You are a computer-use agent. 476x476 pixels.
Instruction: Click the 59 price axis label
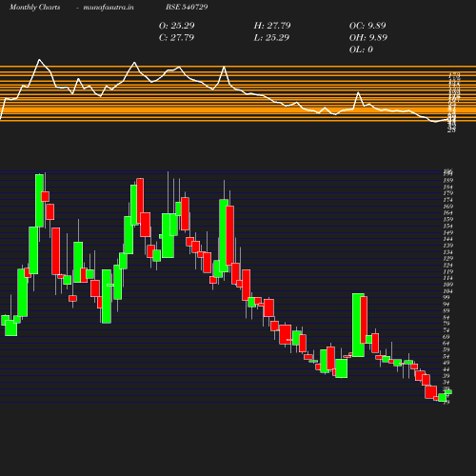pos(446,349)
